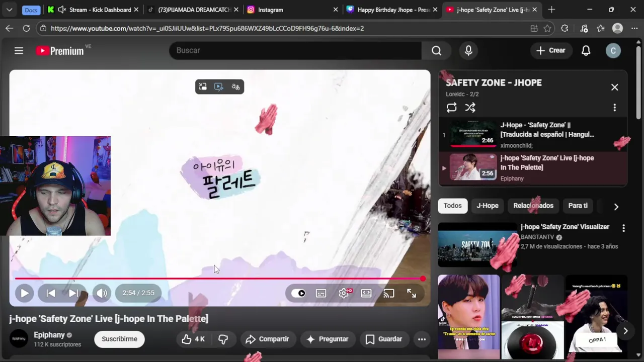Open the player settings gear

coord(344,293)
